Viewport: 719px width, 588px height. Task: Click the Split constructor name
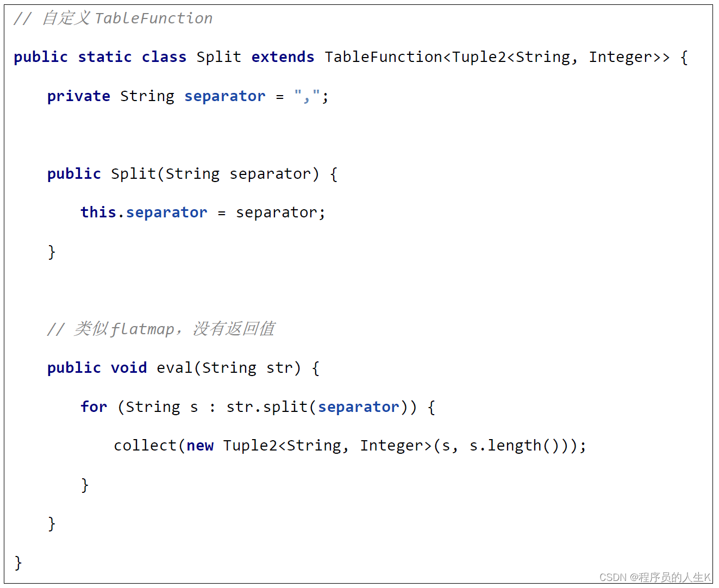133,174
